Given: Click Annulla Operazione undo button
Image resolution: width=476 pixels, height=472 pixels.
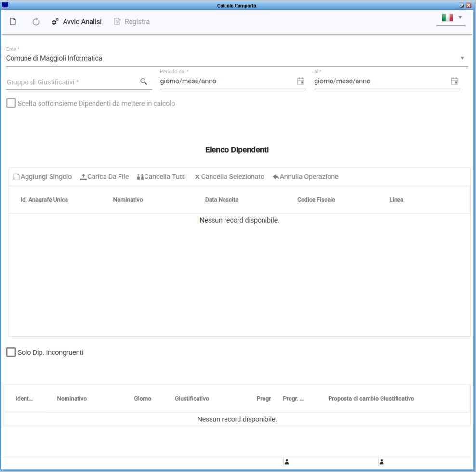Looking at the screenshot, I should [x=305, y=177].
